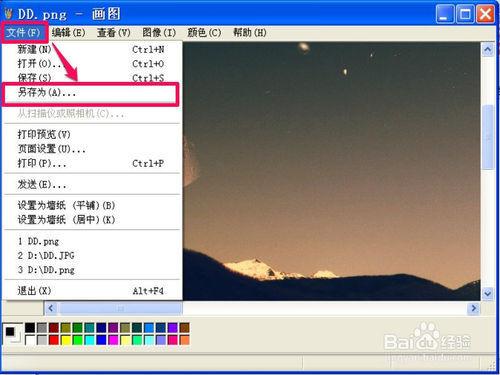Open the 图像(I) menu

click(159, 33)
